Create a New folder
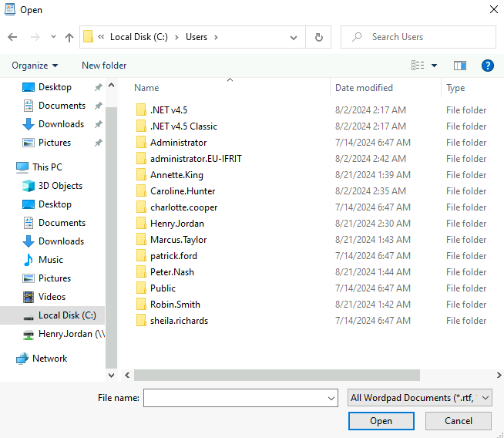This screenshot has height=438, width=504. (104, 66)
